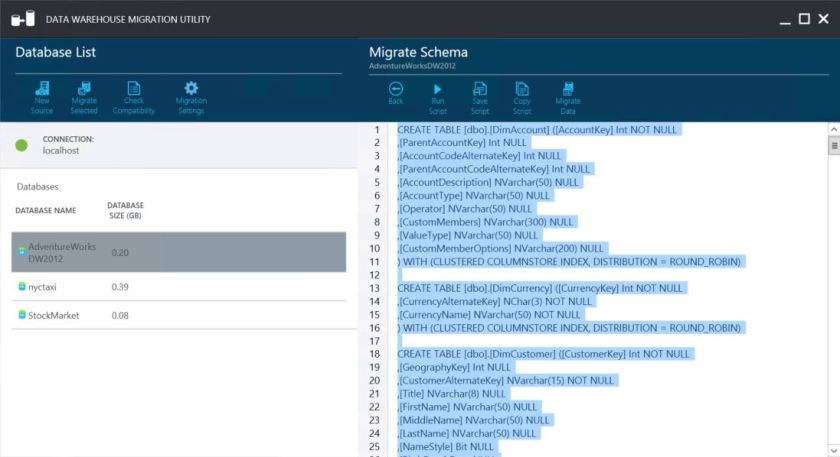Start Migrate Data step
The image size is (840, 457).
click(568, 98)
